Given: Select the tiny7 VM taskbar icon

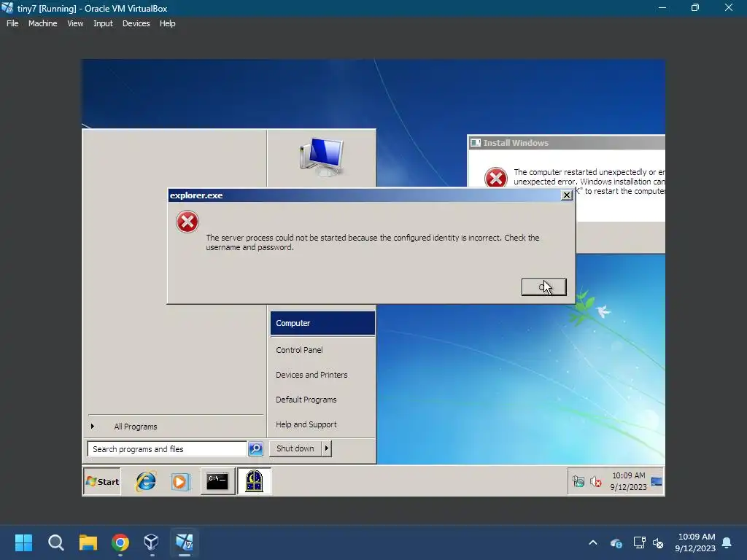Looking at the screenshot, I should click(185, 542).
